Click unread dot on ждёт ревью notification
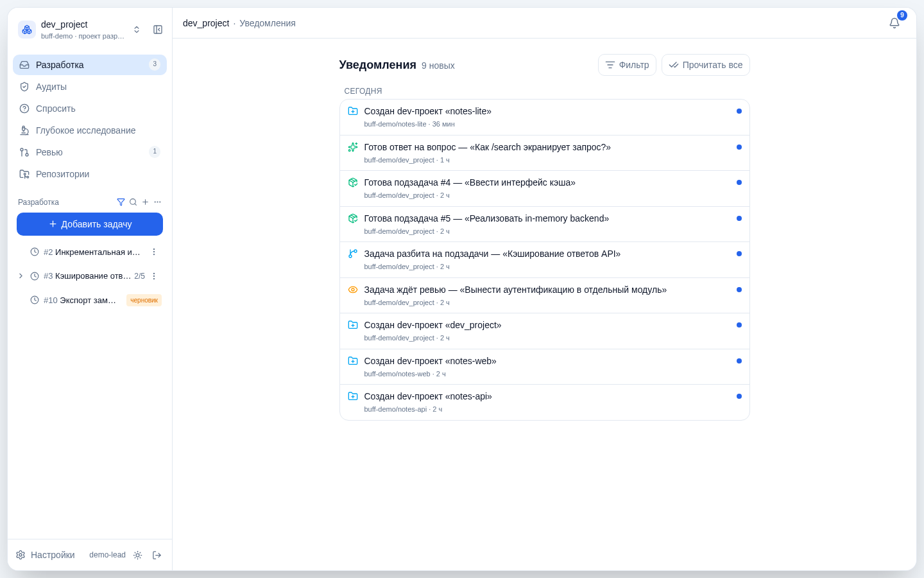924x578 pixels. pos(739,290)
